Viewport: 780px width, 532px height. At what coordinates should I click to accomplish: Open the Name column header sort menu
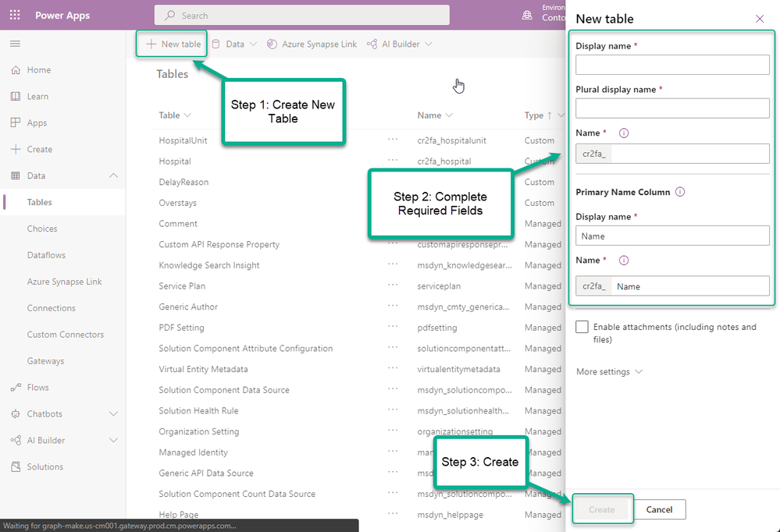pyautogui.click(x=449, y=115)
